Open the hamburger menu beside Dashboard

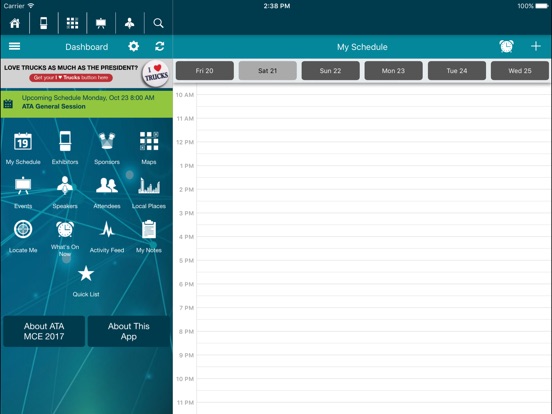tap(14, 46)
